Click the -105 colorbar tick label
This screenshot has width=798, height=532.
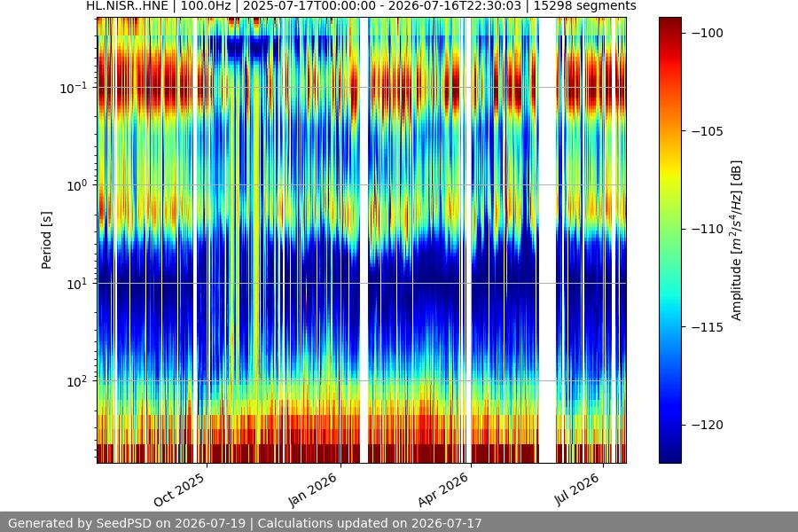[707, 131]
